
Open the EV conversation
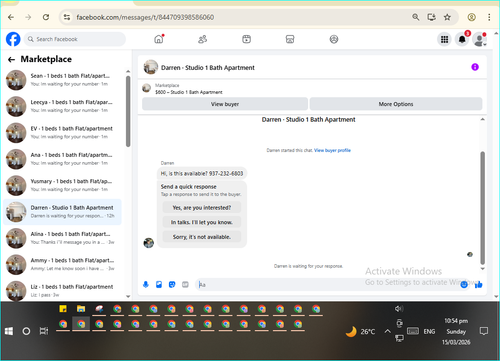(63, 133)
